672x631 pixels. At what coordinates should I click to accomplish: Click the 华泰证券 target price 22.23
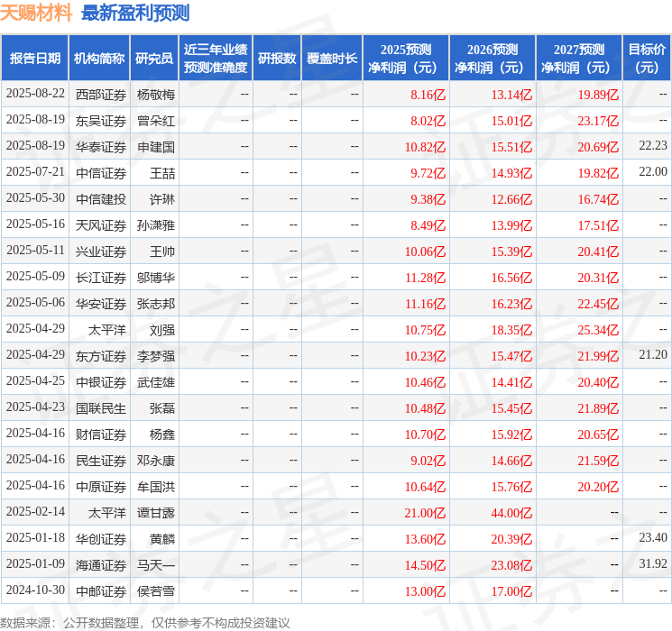pyautogui.click(x=652, y=146)
